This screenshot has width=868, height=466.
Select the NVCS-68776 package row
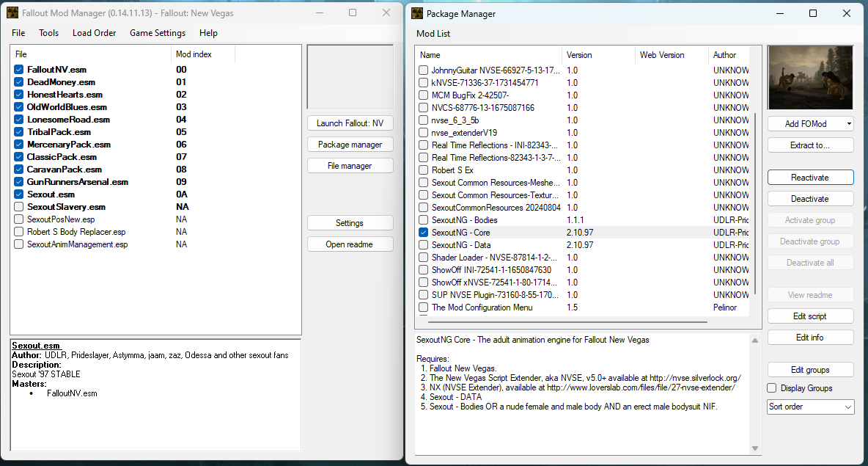pos(582,107)
